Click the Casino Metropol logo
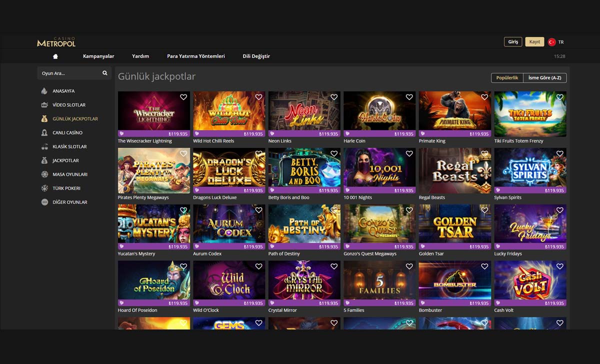This screenshot has width=600, height=364. point(56,42)
